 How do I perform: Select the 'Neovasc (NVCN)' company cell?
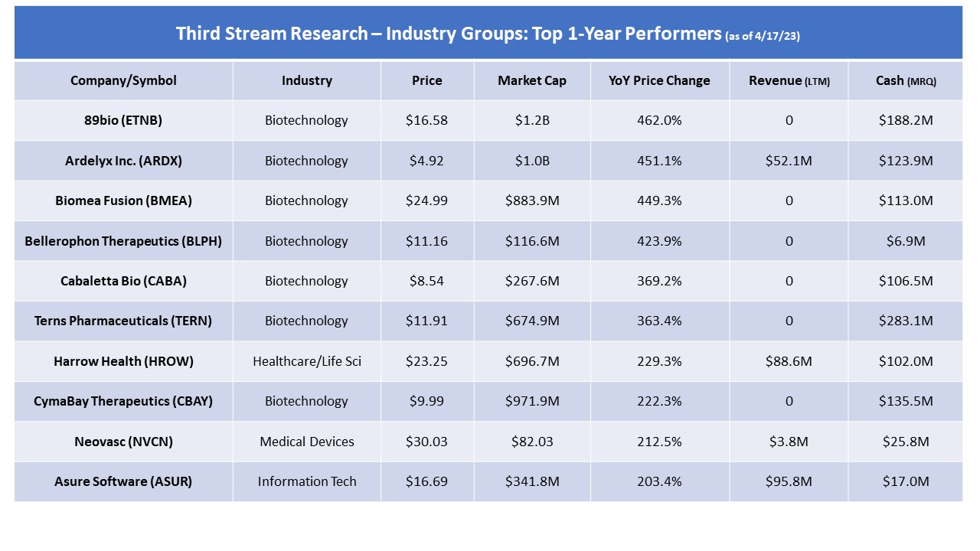click(123, 442)
